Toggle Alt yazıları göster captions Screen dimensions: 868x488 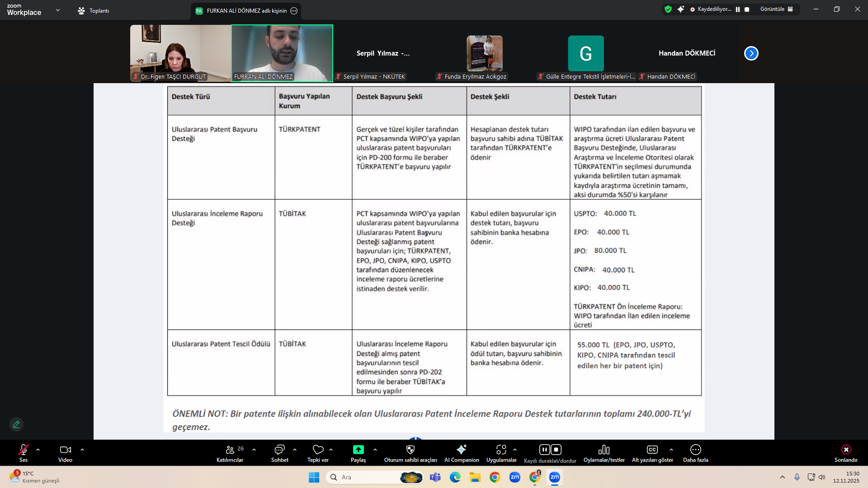click(652, 450)
